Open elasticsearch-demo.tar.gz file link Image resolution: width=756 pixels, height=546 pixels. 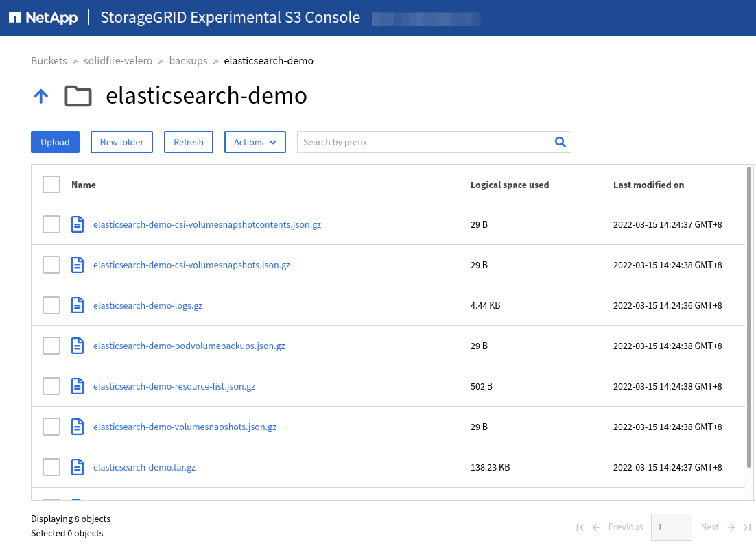click(x=144, y=467)
